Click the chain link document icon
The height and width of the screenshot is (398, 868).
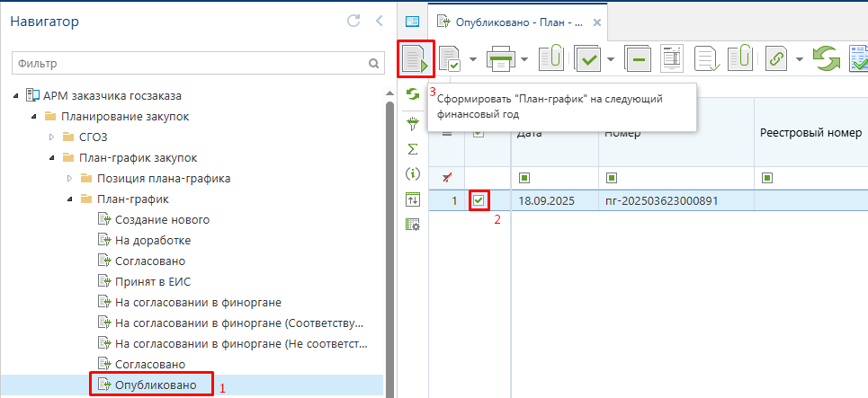(776, 59)
